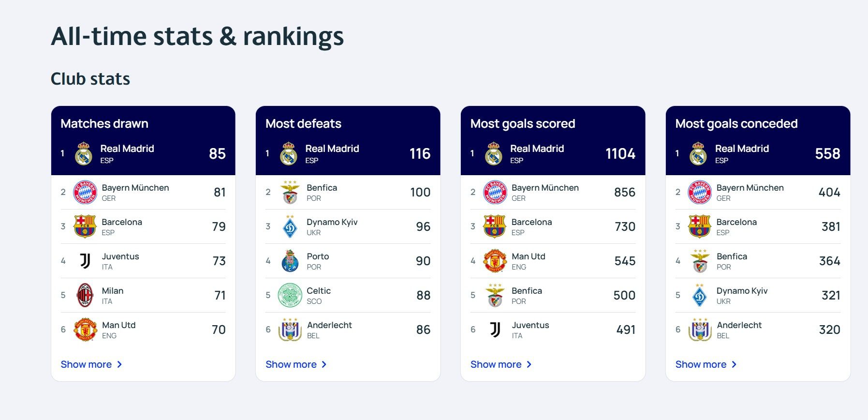Click Benfica crest in Most goals conceded
Image resolution: width=868 pixels, height=420 pixels.
[x=700, y=261]
